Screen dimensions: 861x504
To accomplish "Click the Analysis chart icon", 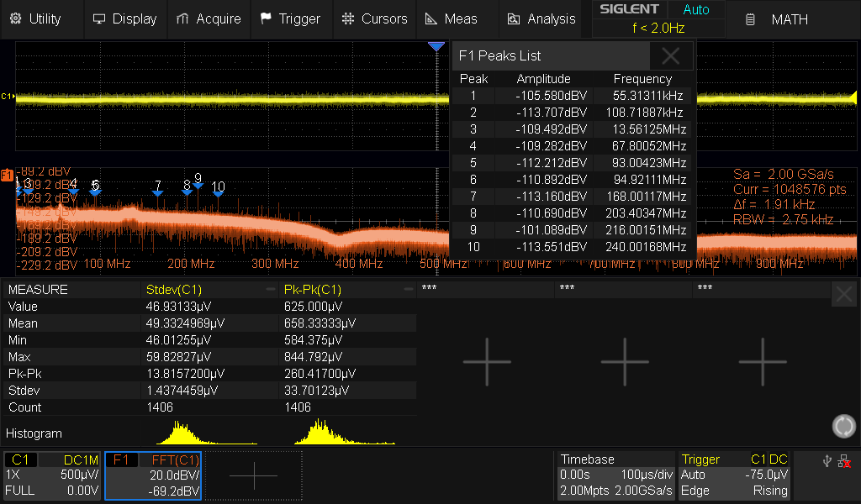I will [x=514, y=18].
